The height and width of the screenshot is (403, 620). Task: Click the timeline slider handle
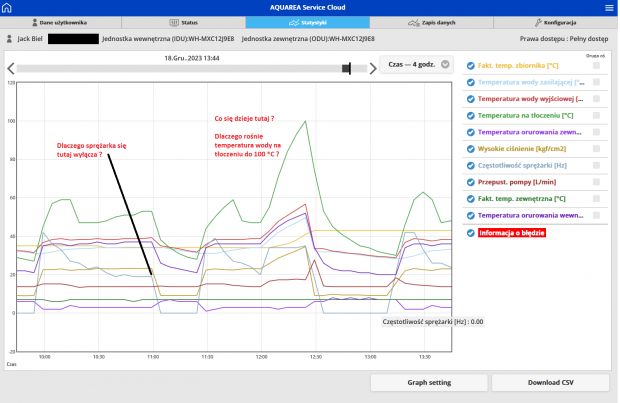pos(347,68)
